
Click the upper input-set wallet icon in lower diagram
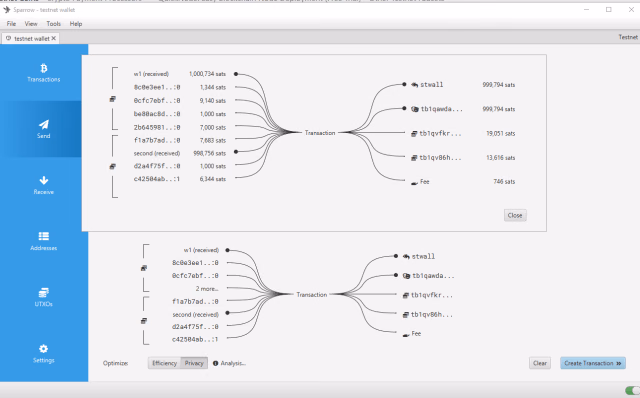144,268
